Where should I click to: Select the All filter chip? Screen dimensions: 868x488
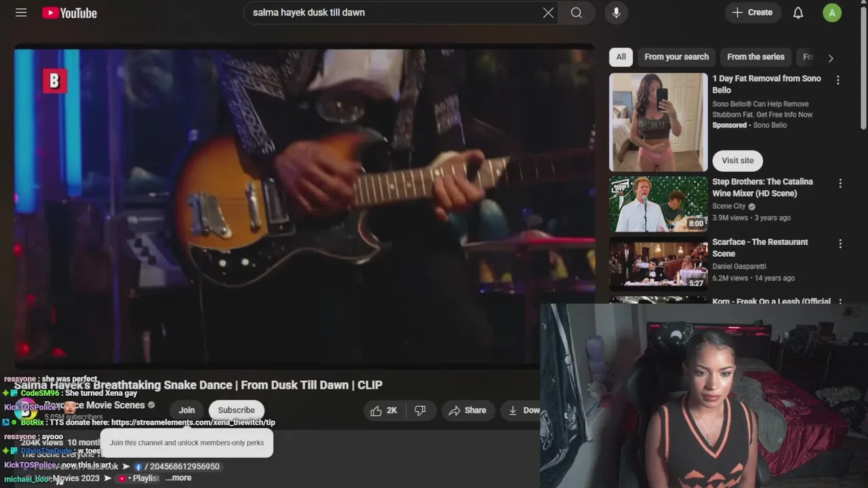[x=621, y=57]
